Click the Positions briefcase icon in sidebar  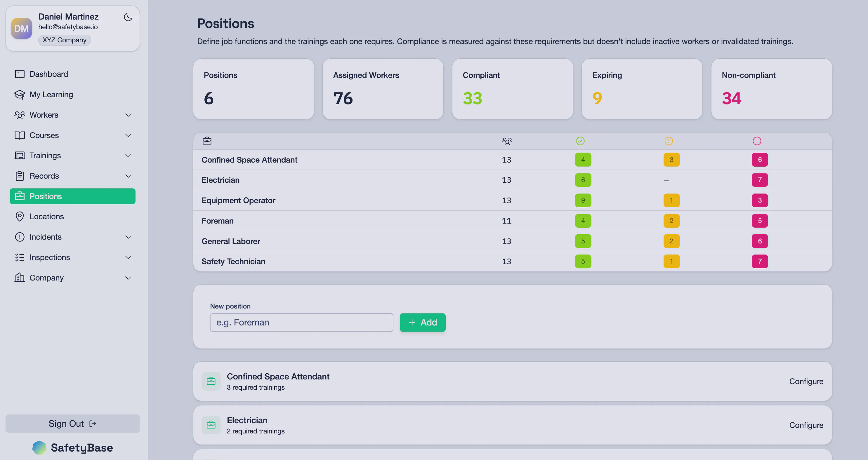[x=20, y=196]
